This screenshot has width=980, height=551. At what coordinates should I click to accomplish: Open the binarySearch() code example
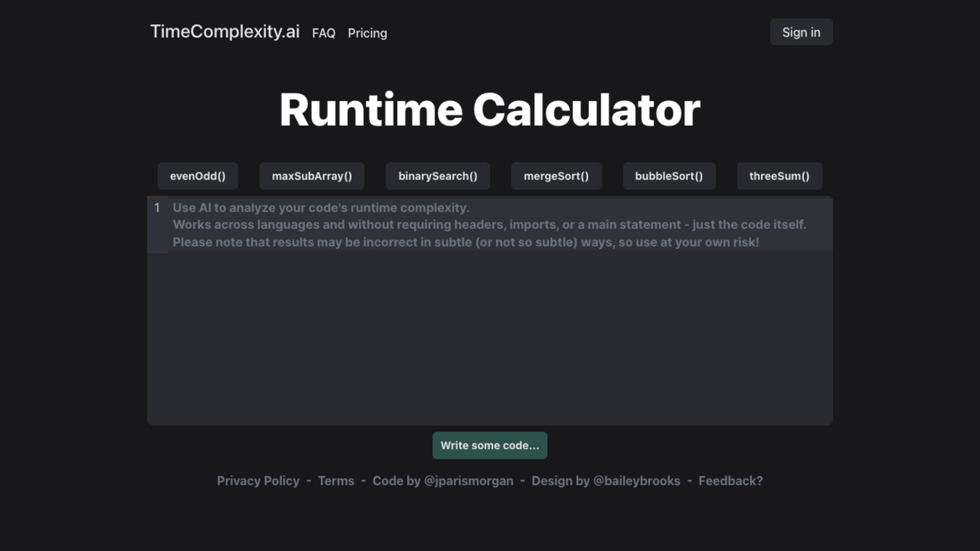(x=438, y=176)
